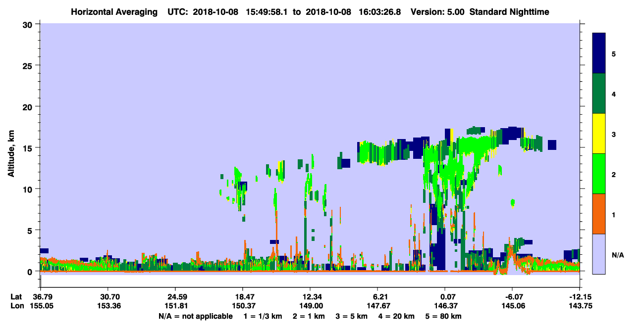The image size is (644, 330).
Task: Click the 'Lat' row label
Action: (x=16, y=297)
